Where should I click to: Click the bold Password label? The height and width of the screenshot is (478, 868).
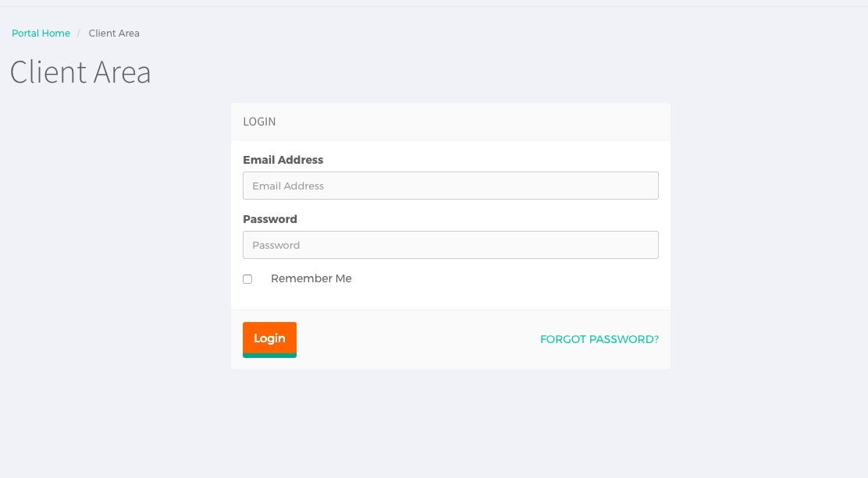270,219
